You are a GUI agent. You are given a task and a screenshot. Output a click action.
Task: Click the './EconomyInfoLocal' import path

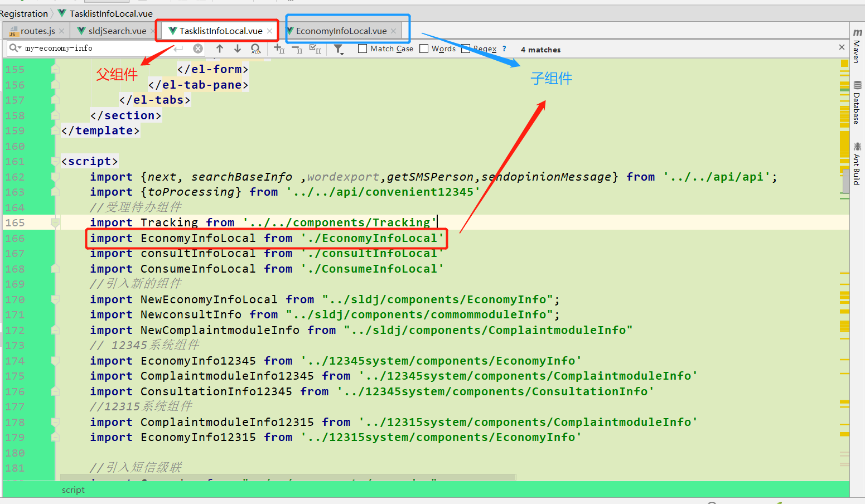373,238
